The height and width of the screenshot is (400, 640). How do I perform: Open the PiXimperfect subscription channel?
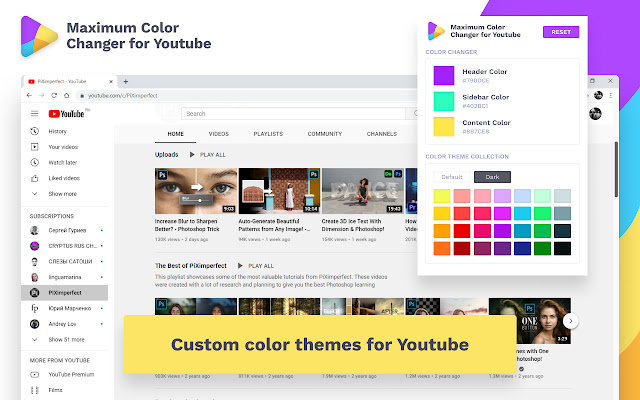coord(66,293)
